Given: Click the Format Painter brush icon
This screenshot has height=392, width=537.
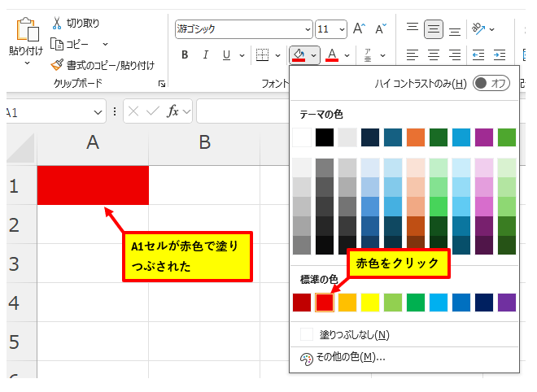Looking at the screenshot, I should [x=57, y=64].
